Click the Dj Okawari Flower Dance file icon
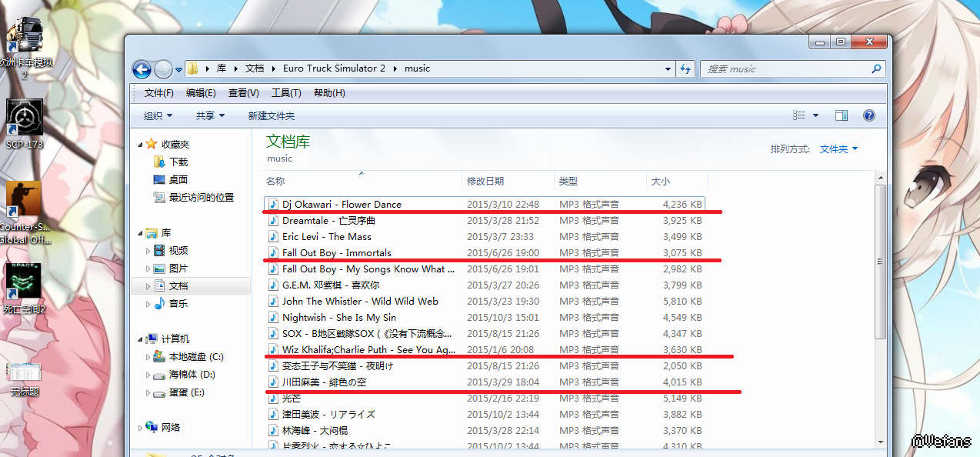 (274, 204)
